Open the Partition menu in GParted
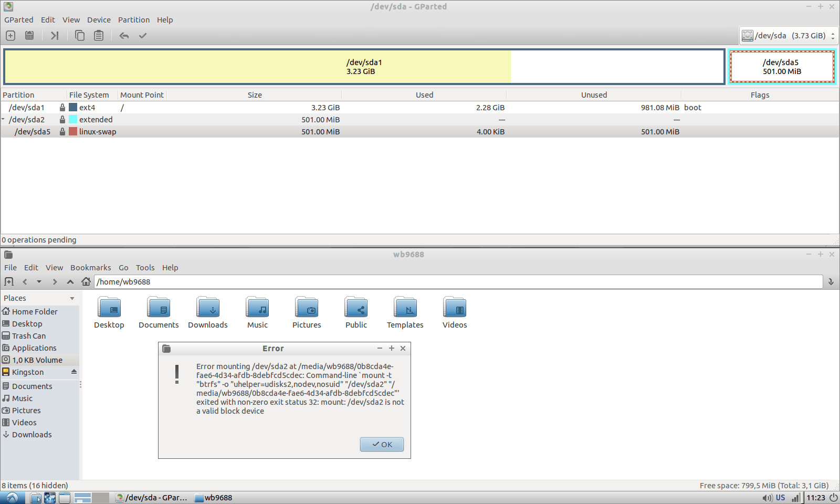This screenshot has width=840, height=504. click(x=134, y=20)
